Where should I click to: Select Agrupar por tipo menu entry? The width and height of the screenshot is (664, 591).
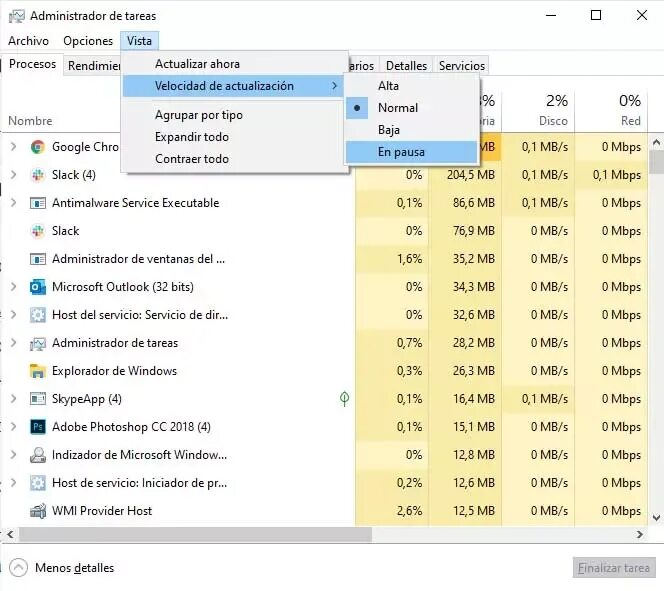pos(233,115)
